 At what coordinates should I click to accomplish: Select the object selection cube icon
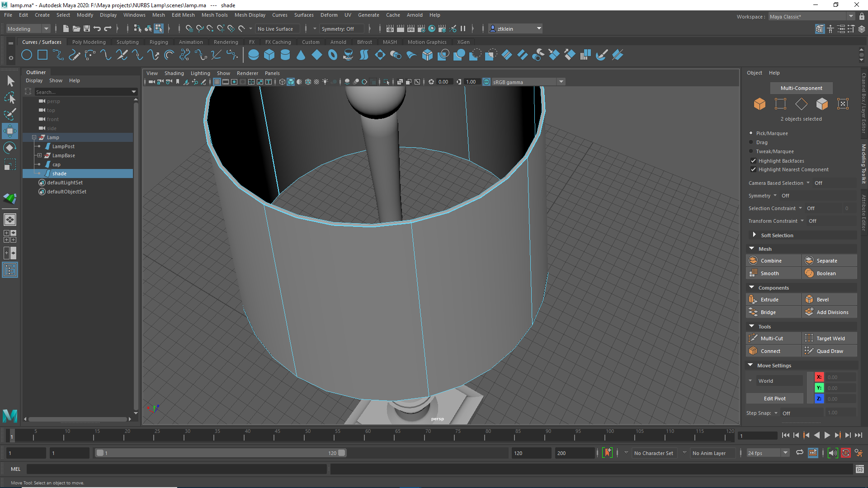(759, 104)
